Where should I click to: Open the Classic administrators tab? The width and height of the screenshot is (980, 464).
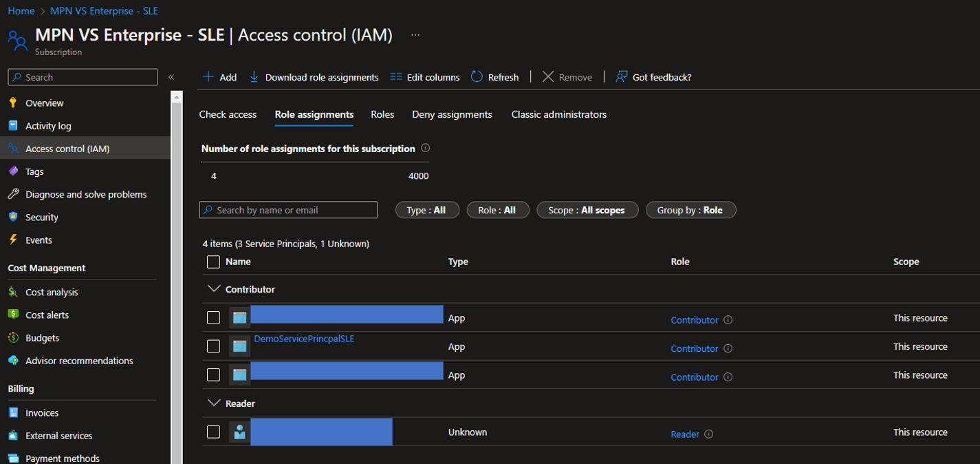tap(559, 114)
